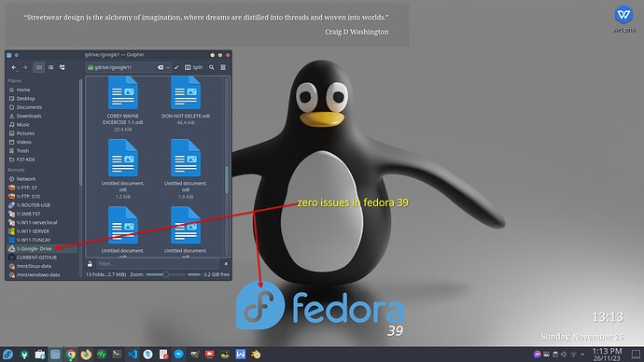The height and width of the screenshot is (362, 644).
Task: Confirm location with the checkmark button
Action: [x=176, y=67]
